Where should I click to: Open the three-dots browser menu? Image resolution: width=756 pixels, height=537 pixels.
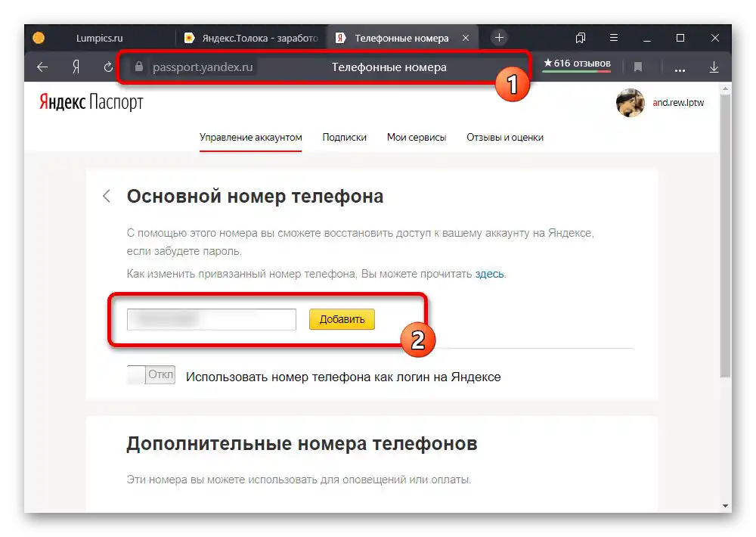click(680, 70)
